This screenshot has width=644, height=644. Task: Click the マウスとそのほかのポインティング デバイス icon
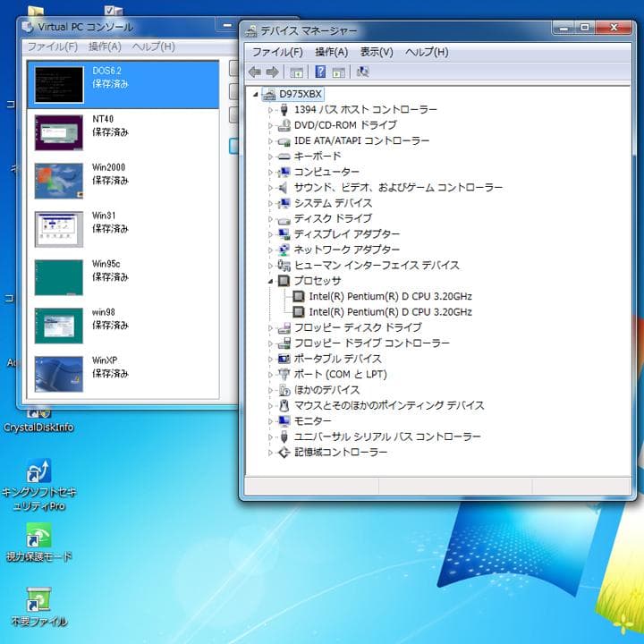click(x=284, y=406)
